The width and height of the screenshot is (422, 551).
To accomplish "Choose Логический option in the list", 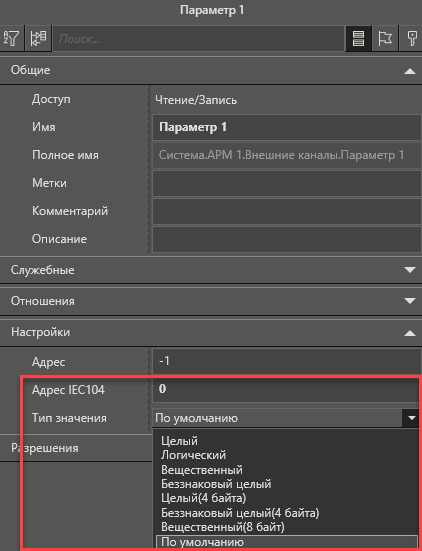I will [x=193, y=455].
